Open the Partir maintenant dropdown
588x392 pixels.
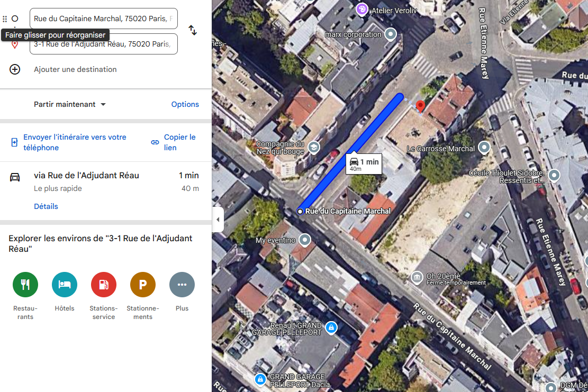[x=70, y=104]
